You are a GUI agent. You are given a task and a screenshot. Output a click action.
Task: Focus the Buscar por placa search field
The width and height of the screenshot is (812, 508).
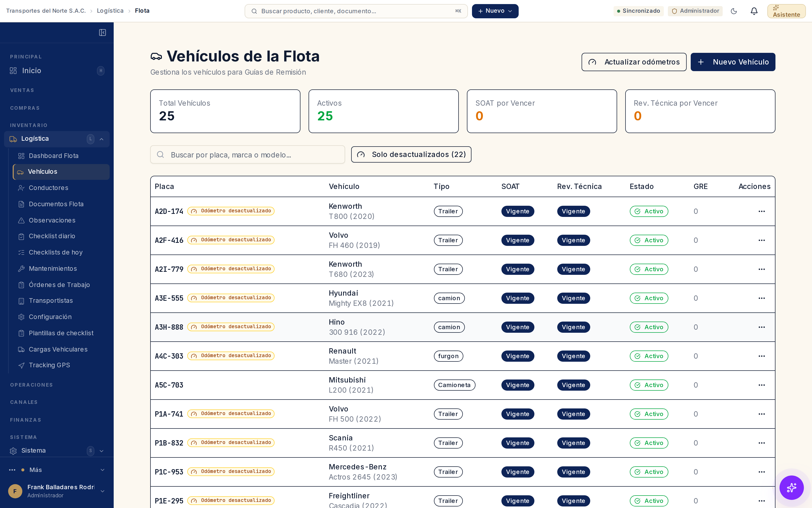248,154
